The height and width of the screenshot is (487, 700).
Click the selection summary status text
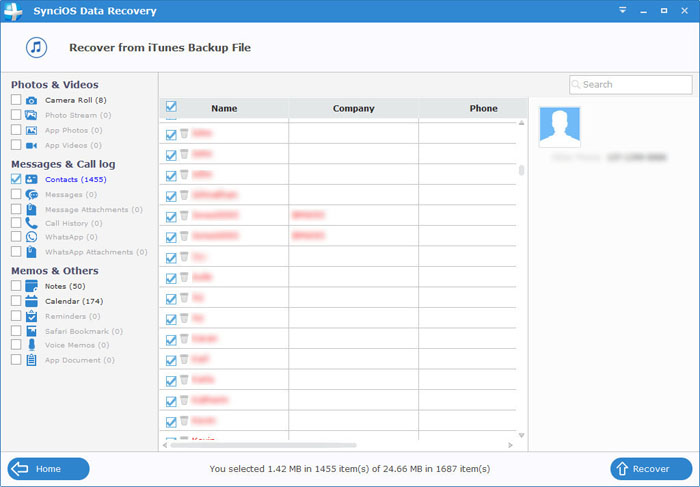pos(350,469)
